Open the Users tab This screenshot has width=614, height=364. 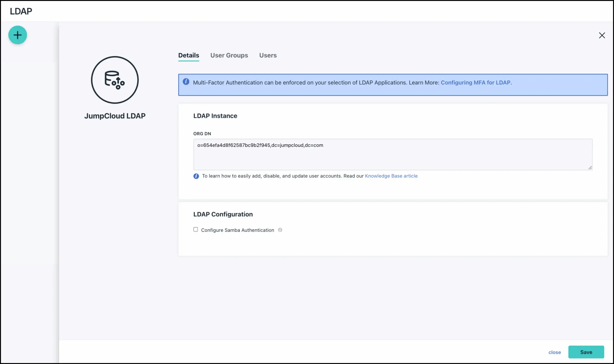pyautogui.click(x=268, y=55)
